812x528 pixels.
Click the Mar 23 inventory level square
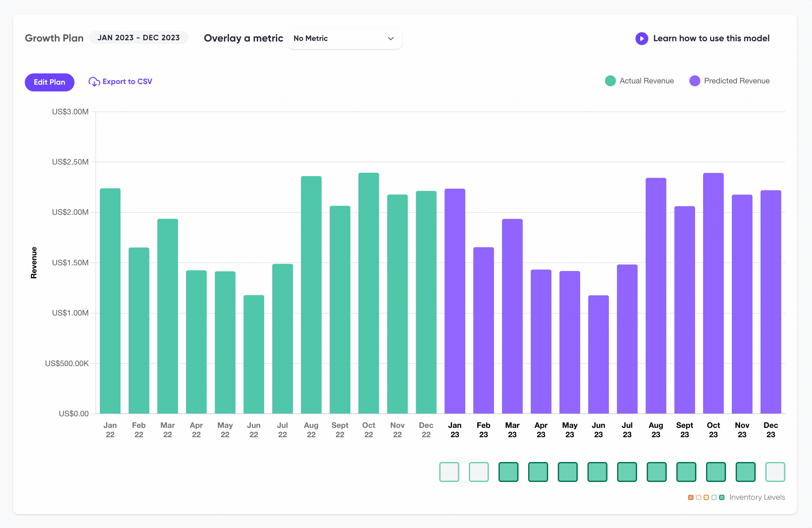(x=508, y=472)
